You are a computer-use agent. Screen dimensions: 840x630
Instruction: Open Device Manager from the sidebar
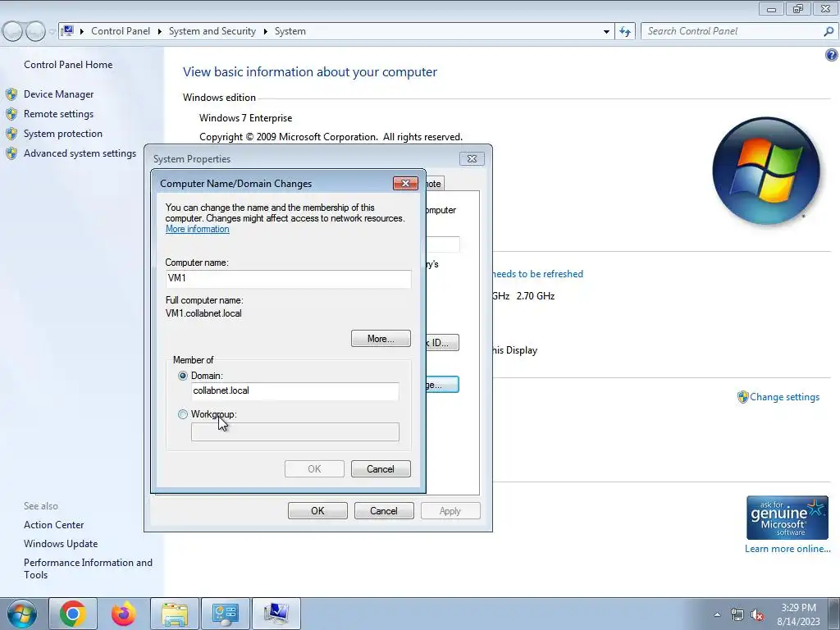(x=58, y=94)
